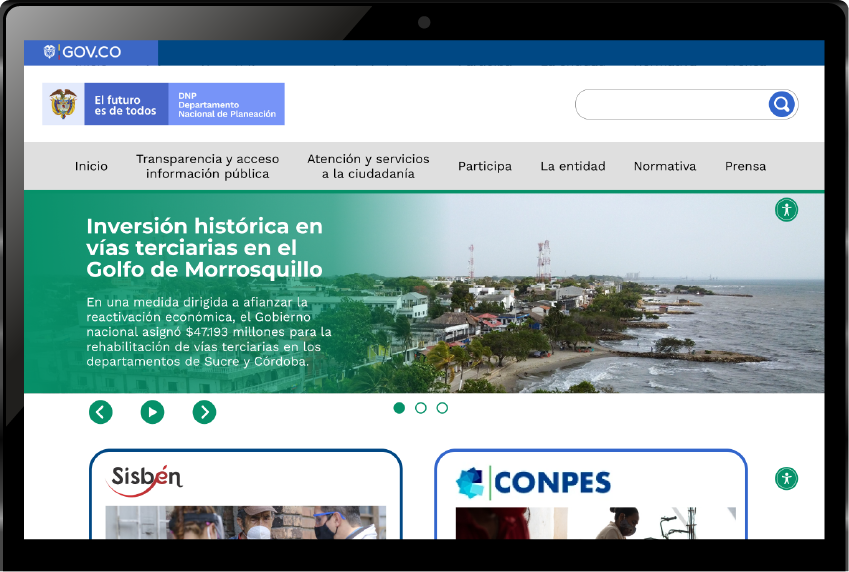Expand the La entidad menu
This screenshot has width=849, height=572.
[573, 166]
